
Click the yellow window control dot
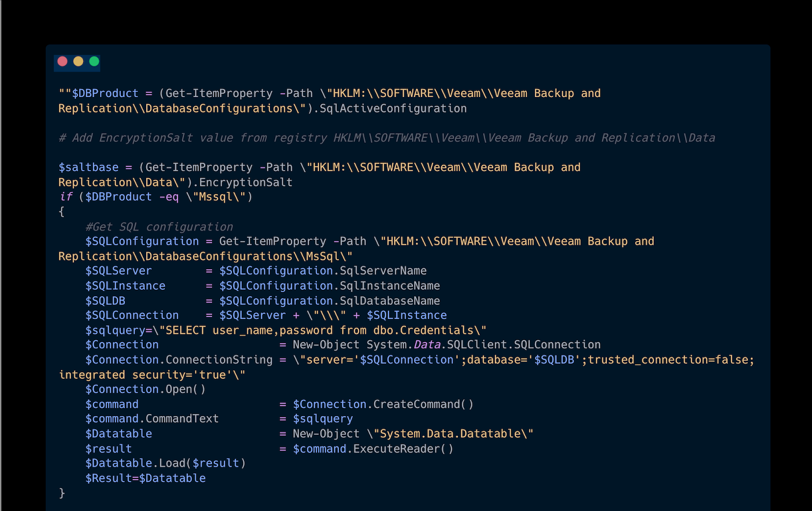pyautogui.click(x=78, y=61)
